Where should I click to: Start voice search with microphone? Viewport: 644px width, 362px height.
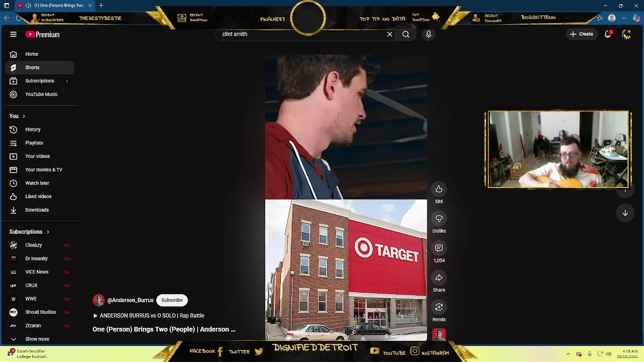(x=429, y=34)
